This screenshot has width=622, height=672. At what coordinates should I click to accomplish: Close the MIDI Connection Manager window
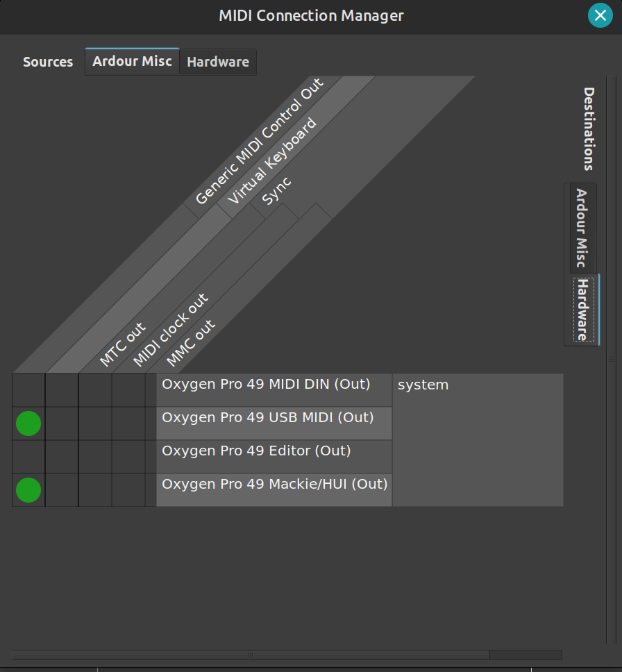pos(600,15)
